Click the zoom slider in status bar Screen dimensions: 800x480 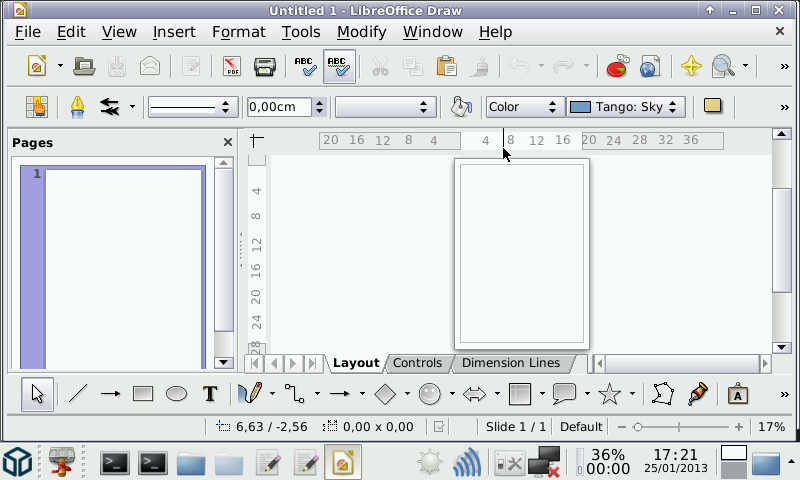(678, 427)
